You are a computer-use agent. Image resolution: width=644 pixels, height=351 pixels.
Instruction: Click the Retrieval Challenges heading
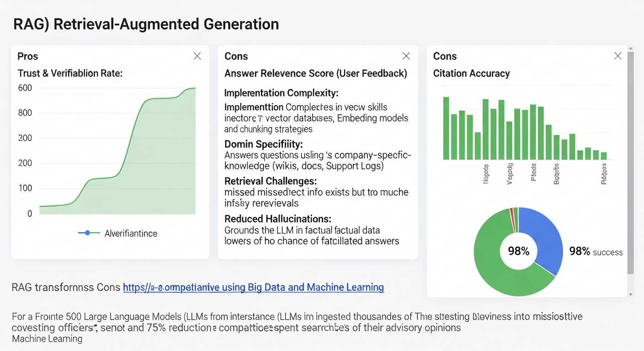(x=270, y=181)
